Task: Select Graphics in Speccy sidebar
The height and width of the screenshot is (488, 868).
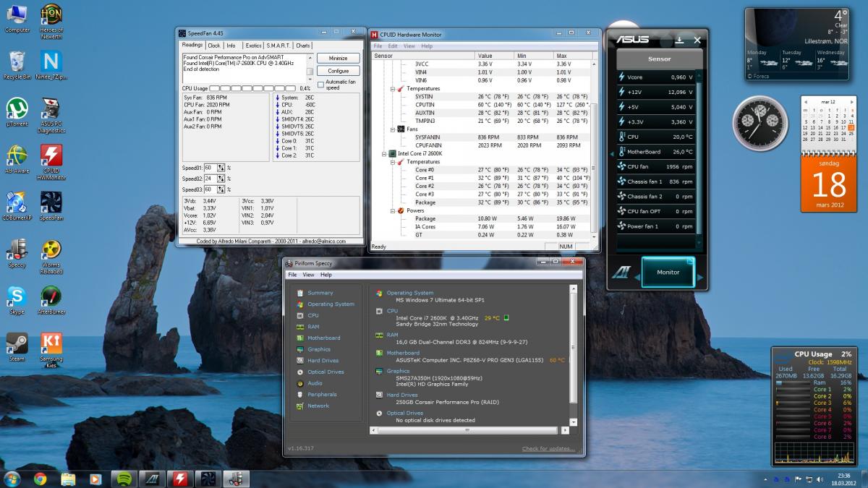Action: tap(314, 349)
